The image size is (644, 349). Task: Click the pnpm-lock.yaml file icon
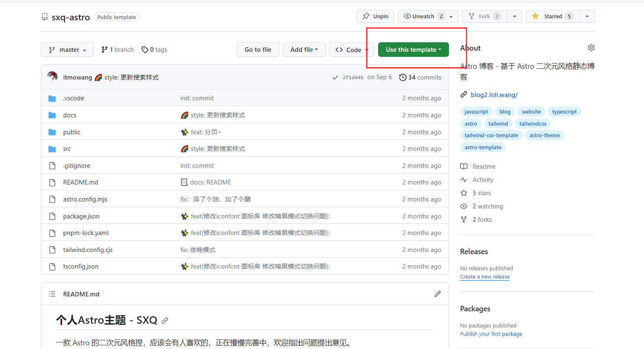[x=52, y=233]
